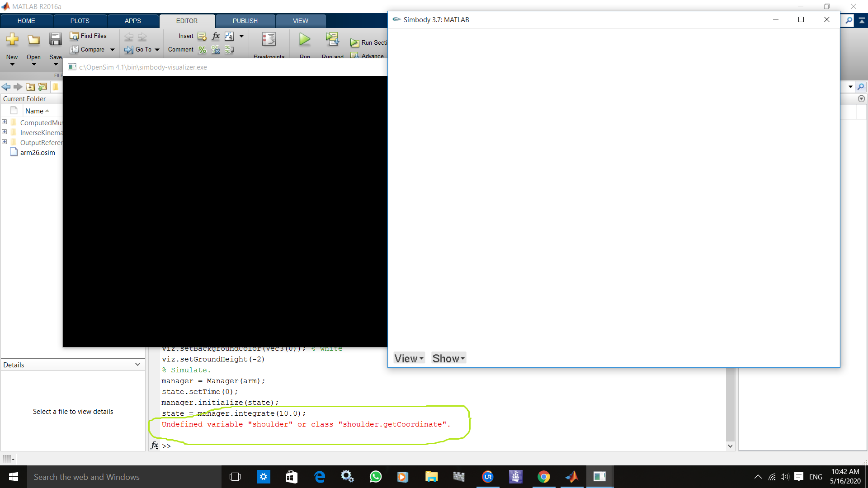Click the address bar search icon
Viewport: 868px width, 488px height.
click(x=861, y=87)
